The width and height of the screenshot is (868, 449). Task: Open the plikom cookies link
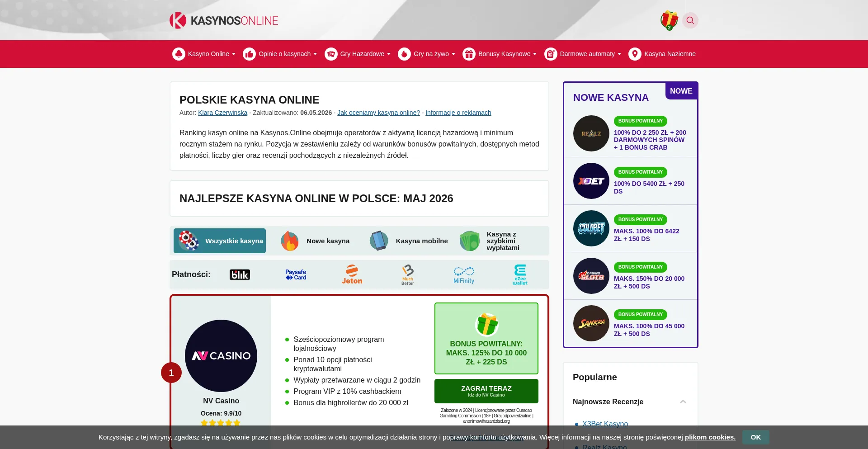710,437
